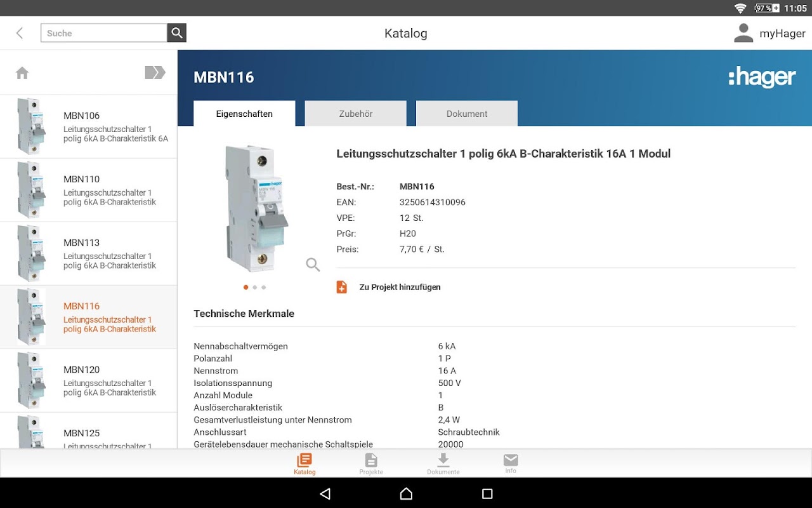Tap the back arrow in the top bar
The image size is (812, 508).
(x=20, y=33)
